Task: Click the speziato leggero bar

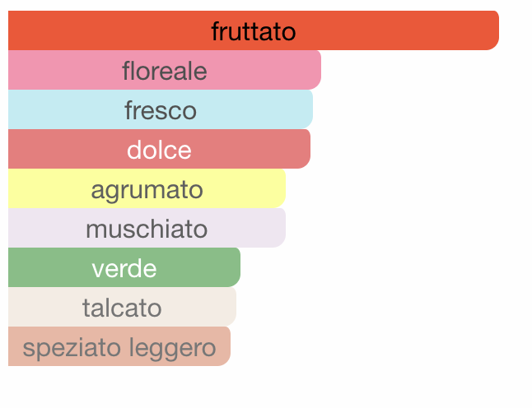Action: coord(119,346)
